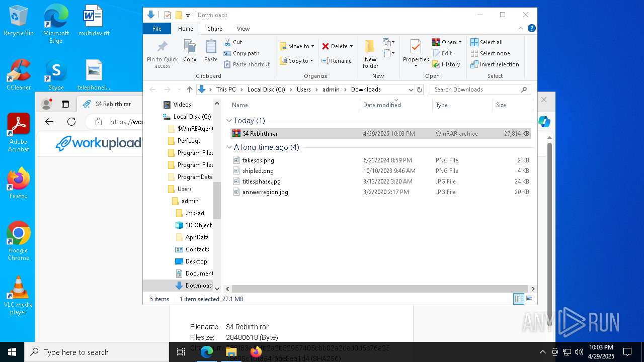This screenshot has height=362, width=644.
Task: Click Select none in ribbon
Action: pyautogui.click(x=490, y=53)
